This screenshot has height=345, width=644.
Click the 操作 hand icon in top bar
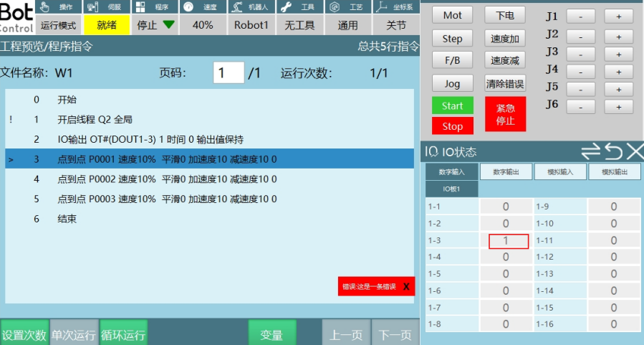45,6
